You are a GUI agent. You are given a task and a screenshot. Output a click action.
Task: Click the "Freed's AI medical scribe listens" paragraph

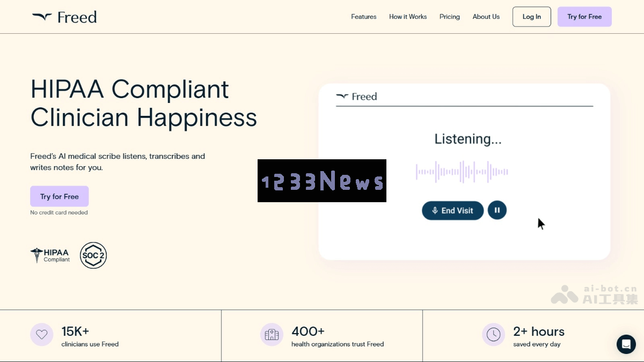[118, 162]
